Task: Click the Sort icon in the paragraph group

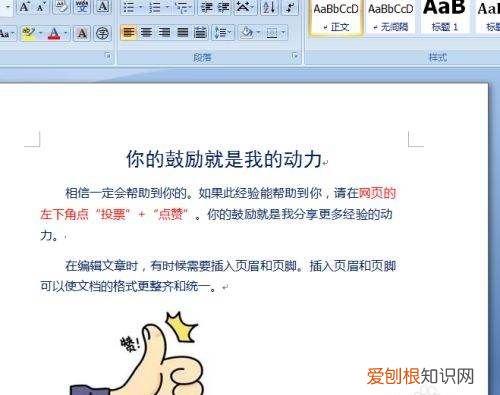Action: [x=268, y=7]
